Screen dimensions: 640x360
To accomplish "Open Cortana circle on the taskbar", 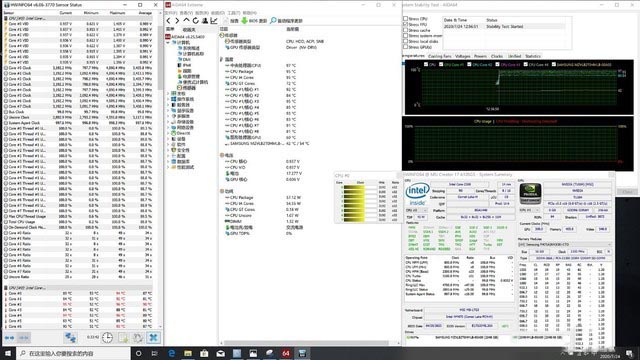I will coord(138,353).
